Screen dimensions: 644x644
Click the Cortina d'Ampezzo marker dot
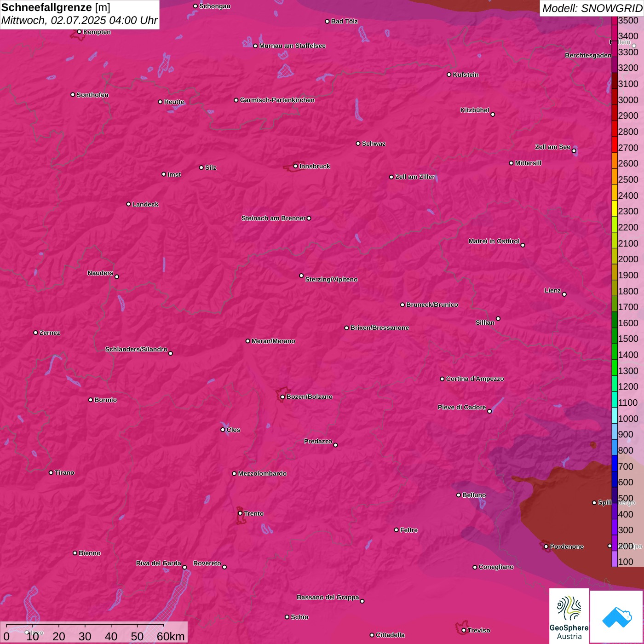click(x=442, y=379)
